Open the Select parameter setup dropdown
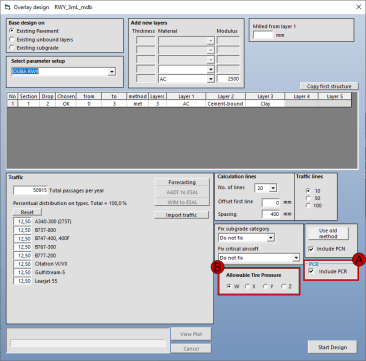Viewport: 366px width, 361px height. pyautogui.click(x=112, y=71)
